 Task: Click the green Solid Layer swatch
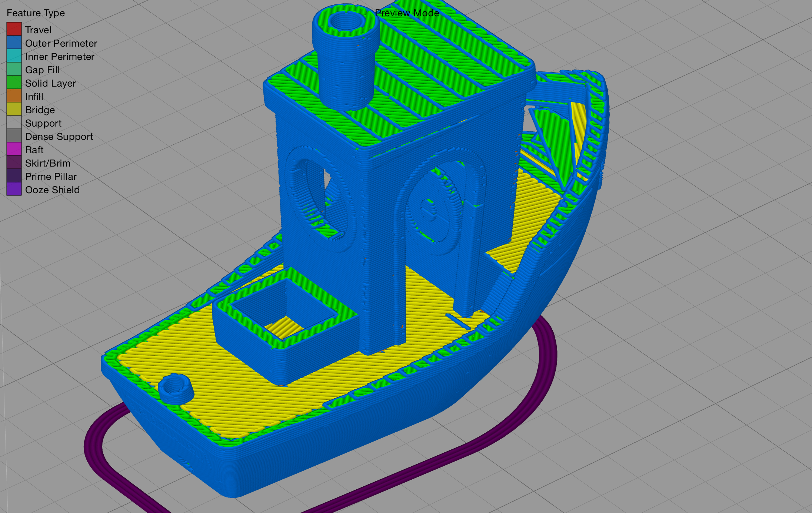14,83
